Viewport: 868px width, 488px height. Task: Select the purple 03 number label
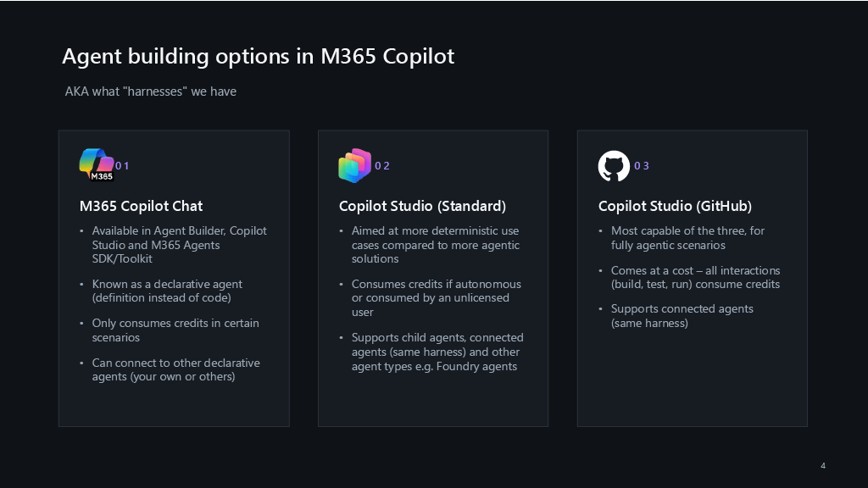[x=642, y=166]
